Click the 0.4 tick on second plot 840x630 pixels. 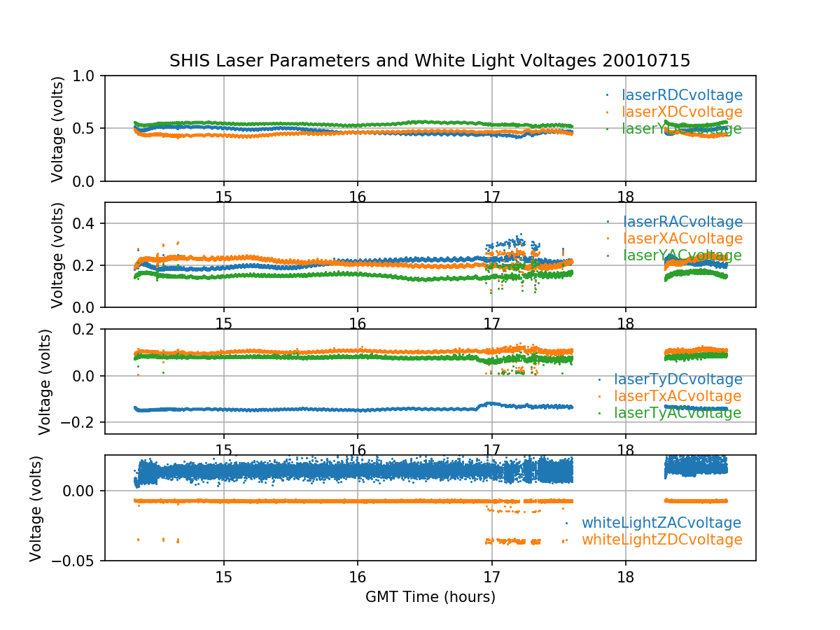pos(88,223)
